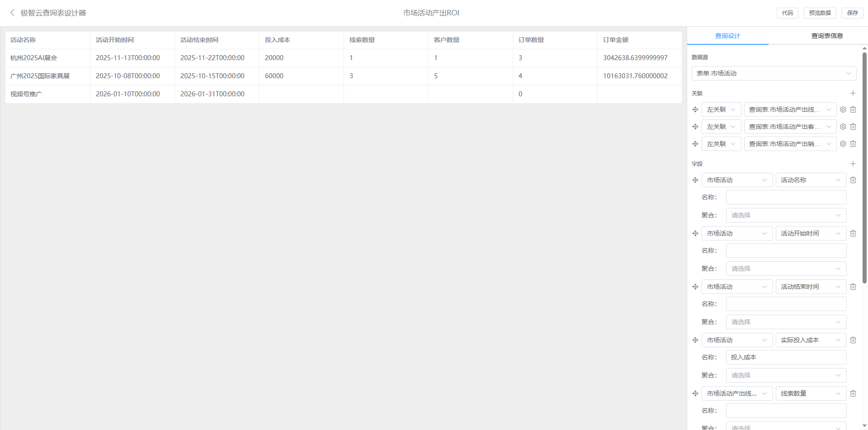Image resolution: width=868 pixels, height=430 pixels.
Task: Click the back arrow beside 极智云查询表设计器
Action: pyautogui.click(x=12, y=13)
